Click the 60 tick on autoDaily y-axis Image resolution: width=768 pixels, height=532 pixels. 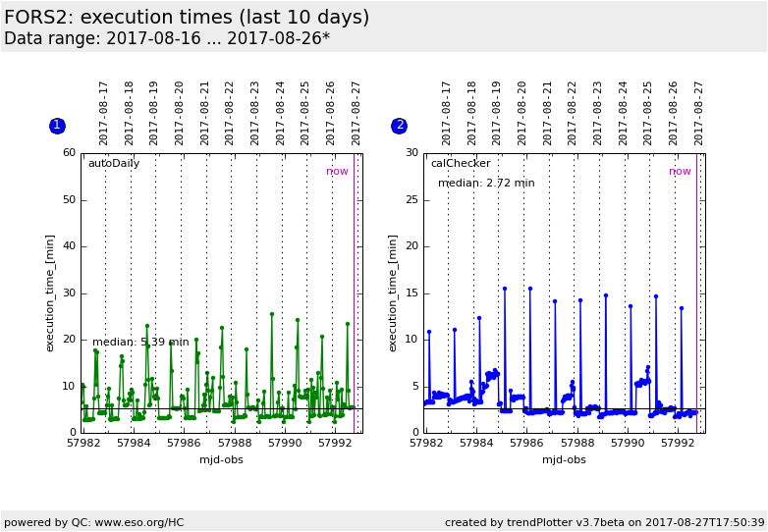[x=69, y=153]
